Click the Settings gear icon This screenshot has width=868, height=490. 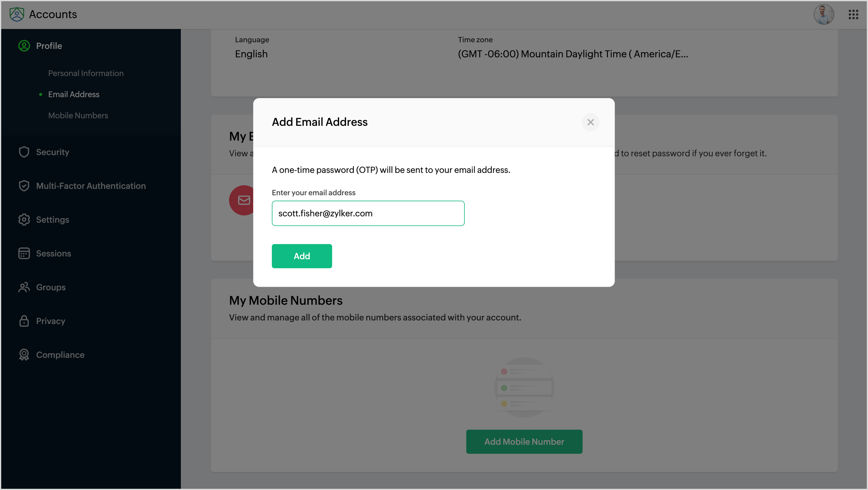tap(24, 220)
